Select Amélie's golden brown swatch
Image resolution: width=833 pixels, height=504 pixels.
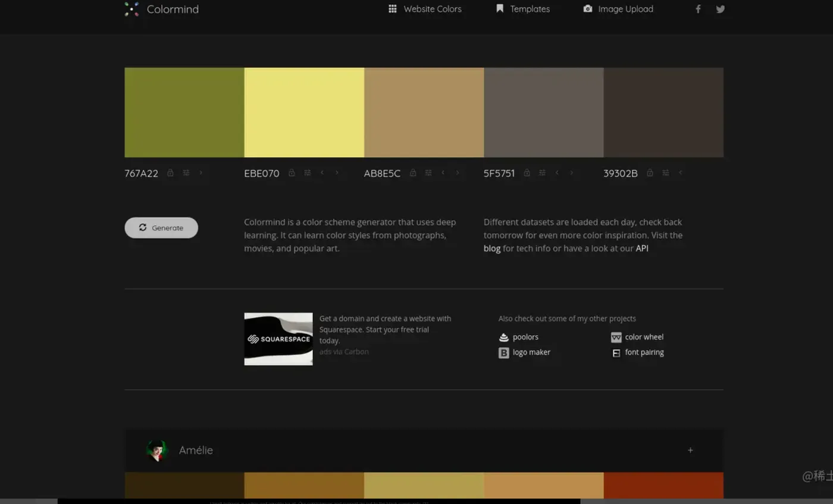tap(304, 486)
